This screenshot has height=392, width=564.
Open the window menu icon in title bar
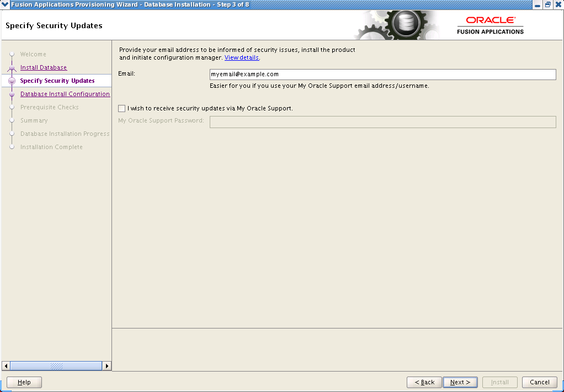(x=5, y=4)
